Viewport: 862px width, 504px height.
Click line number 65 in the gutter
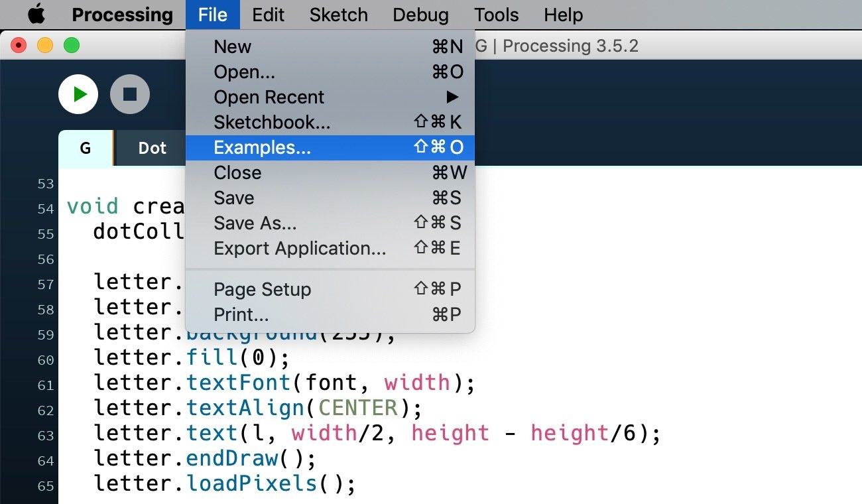tap(45, 486)
